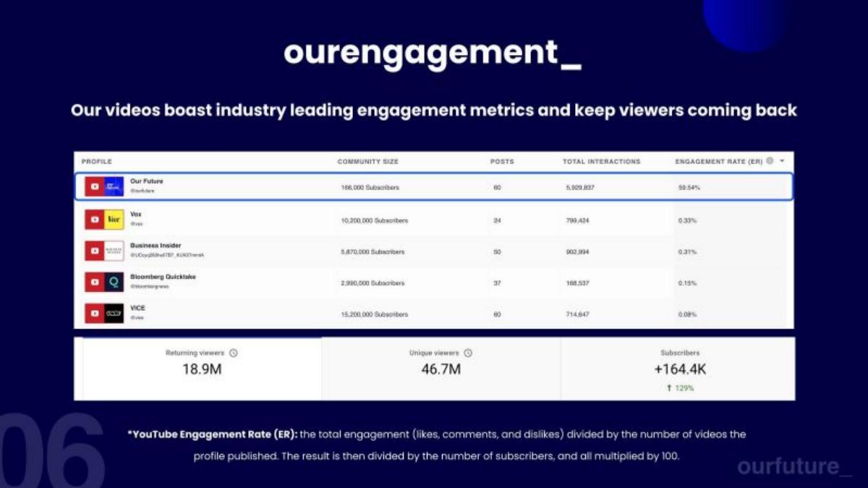The width and height of the screenshot is (868, 488).
Task: Click the 5,929,837 total interactions value
Action: pos(581,188)
